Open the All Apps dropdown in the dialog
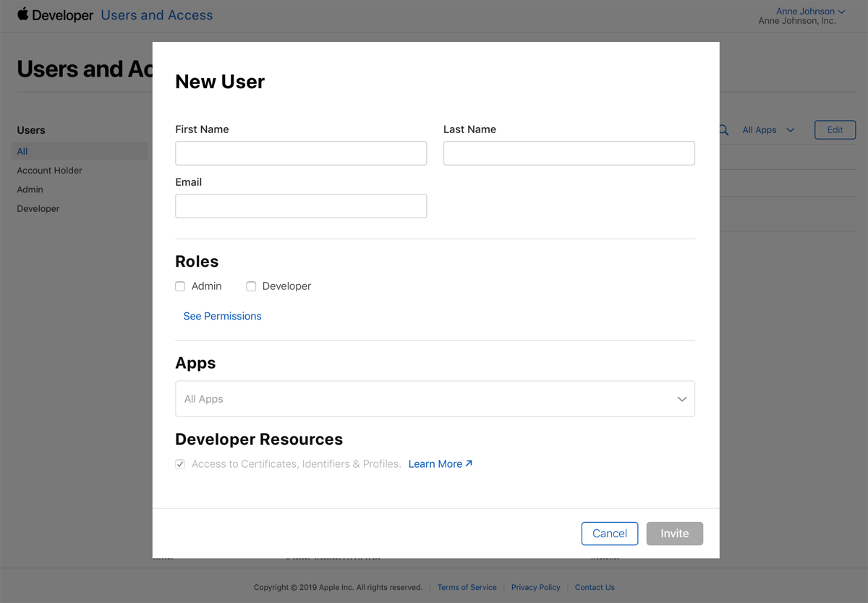This screenshot has height=603, width=868. pos(435,399)
